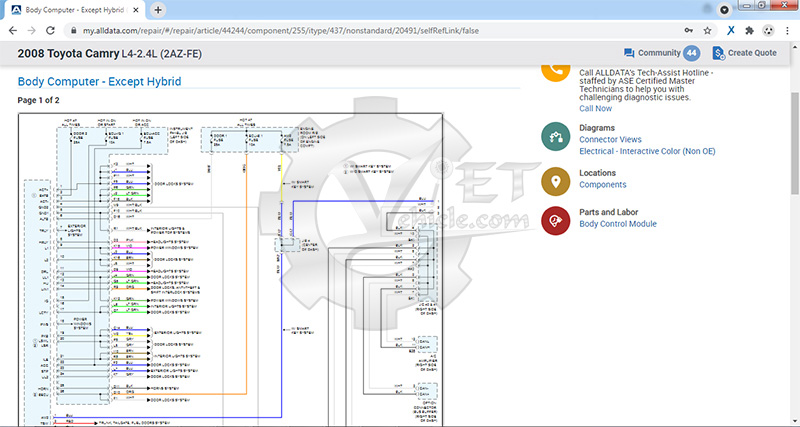Open the Community chat icon
The image size is (800, 427).
tap(629, 53)
